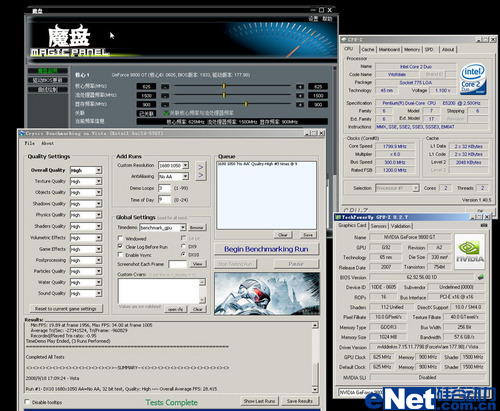Open About menu in Crysis benchmark tool

[x=47, y=143]
